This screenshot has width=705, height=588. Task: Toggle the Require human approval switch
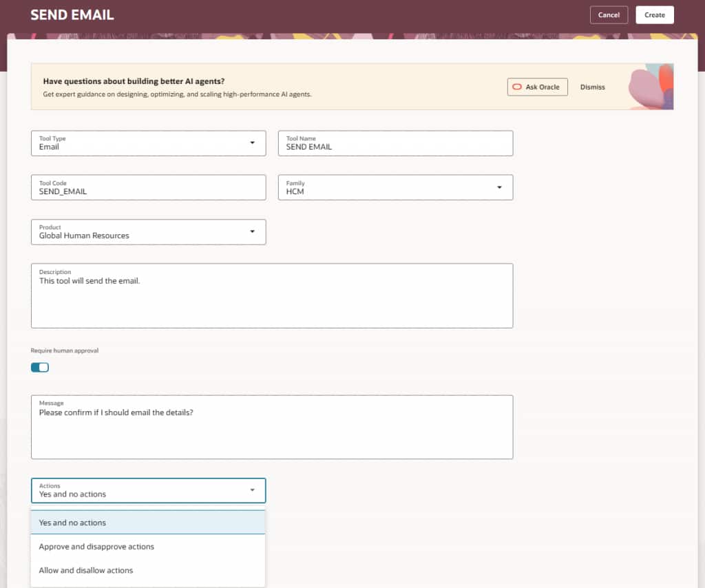(x=40, y=368)
